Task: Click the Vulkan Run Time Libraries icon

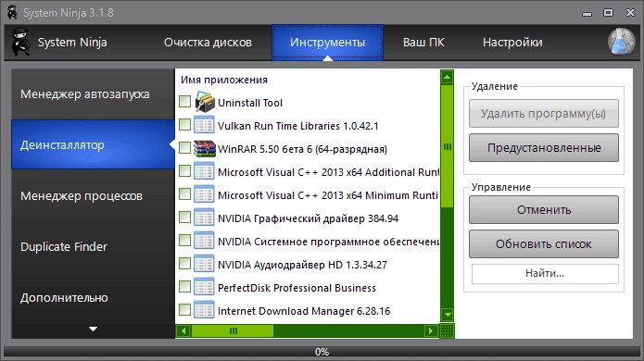Action: [x=204, y=125]
